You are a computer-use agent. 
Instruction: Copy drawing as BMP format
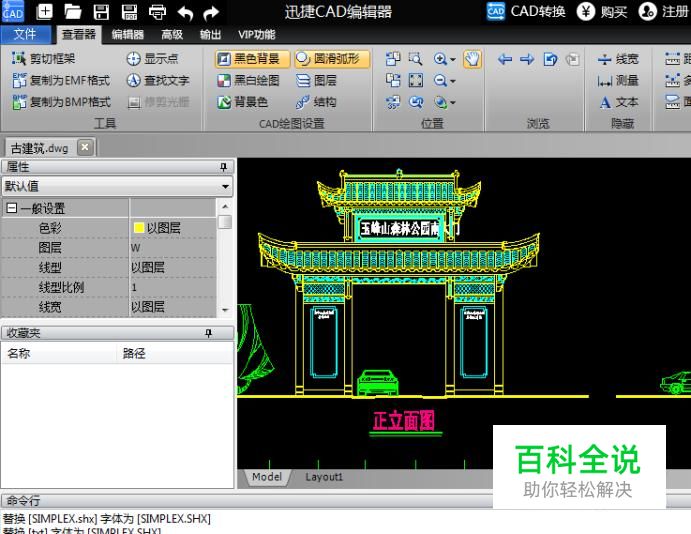tap(62, 102)
